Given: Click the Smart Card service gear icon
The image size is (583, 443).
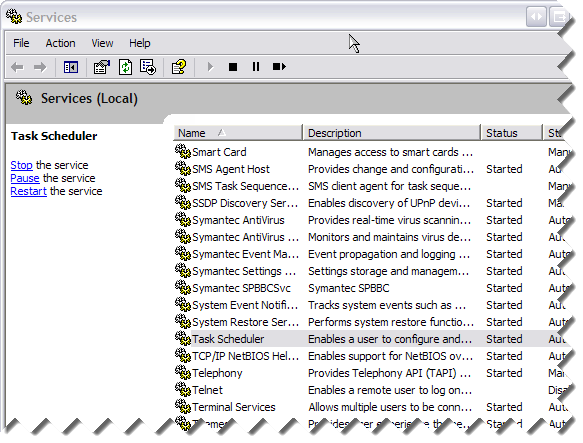Looking at the screenshot, I should pyautogui.click(x=183, y=151).
